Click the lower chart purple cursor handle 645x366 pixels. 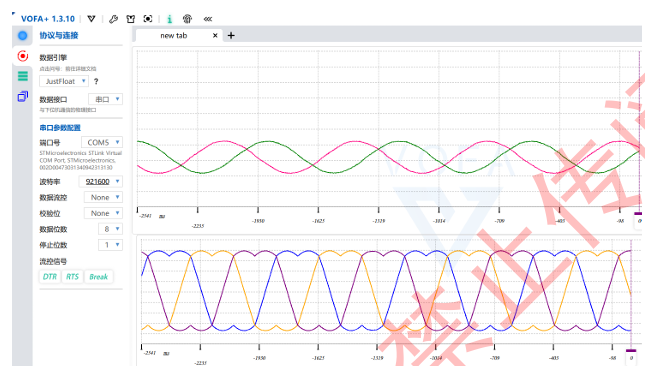pyautogui.click(x=631, y=351)
